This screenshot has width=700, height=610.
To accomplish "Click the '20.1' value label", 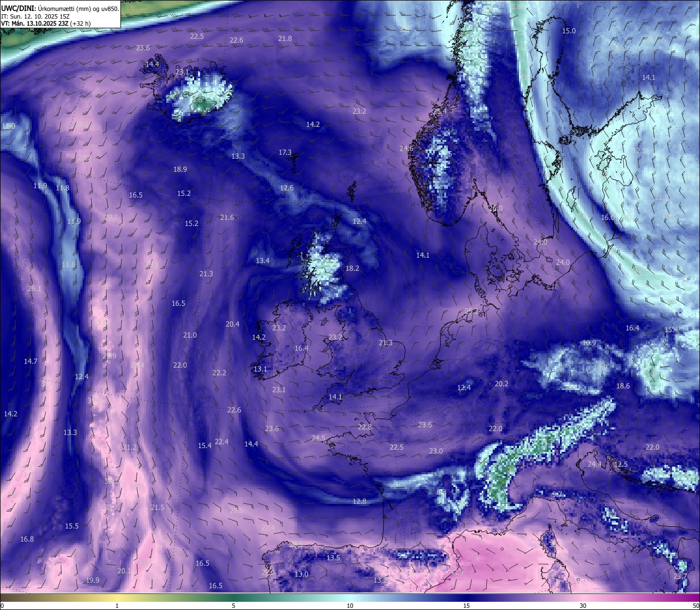I will pyautogui.click(x=124, y=571).
